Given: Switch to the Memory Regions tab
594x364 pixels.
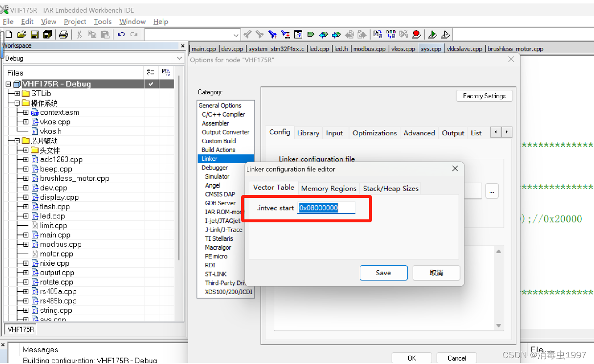Looking at the screenshot, I should (x=329, y=188).
